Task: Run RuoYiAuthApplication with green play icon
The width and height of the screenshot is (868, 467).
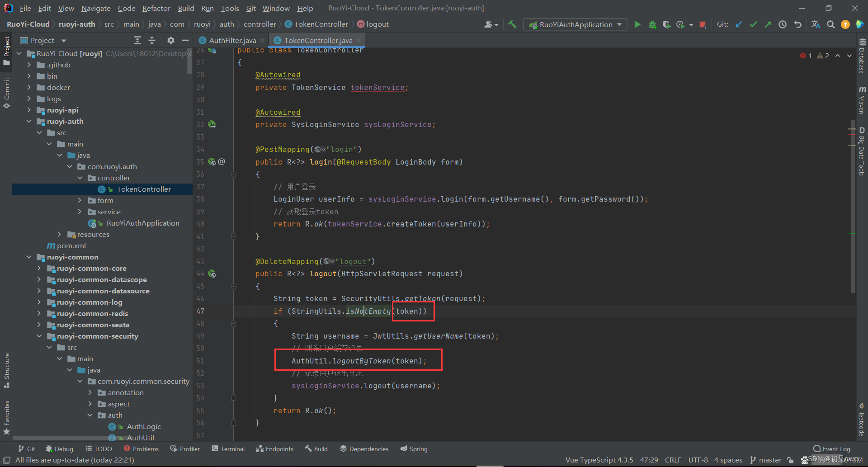Action: click(x=637, y=24)
